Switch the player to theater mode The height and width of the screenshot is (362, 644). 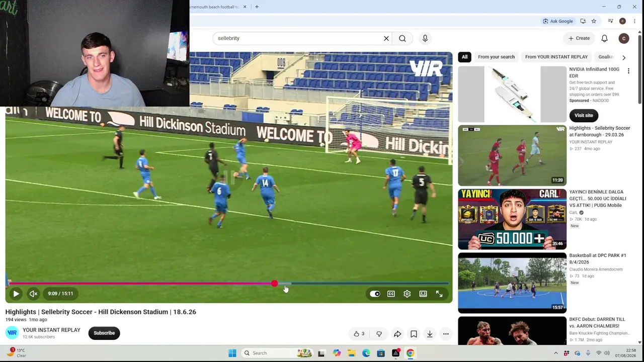tap(423, 294)
